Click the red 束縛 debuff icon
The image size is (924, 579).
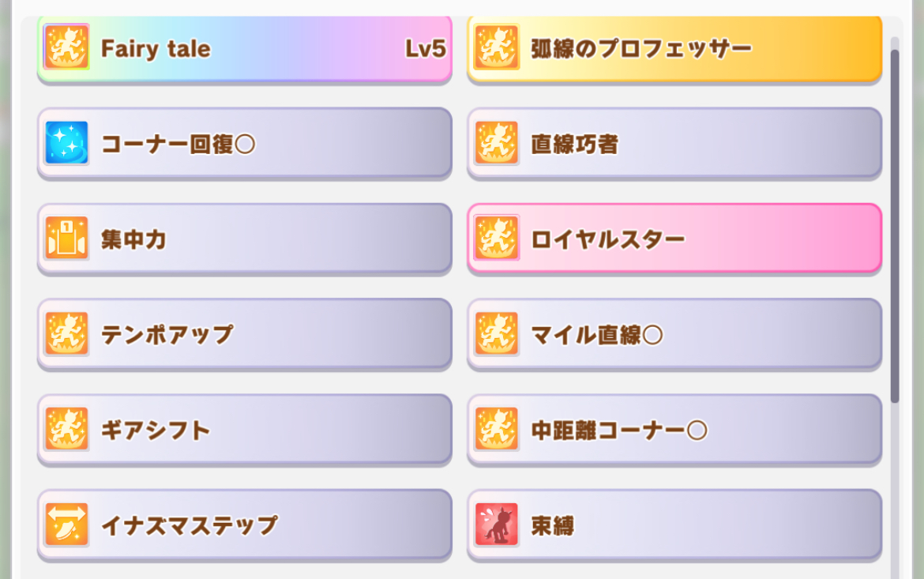click(496, 524)
